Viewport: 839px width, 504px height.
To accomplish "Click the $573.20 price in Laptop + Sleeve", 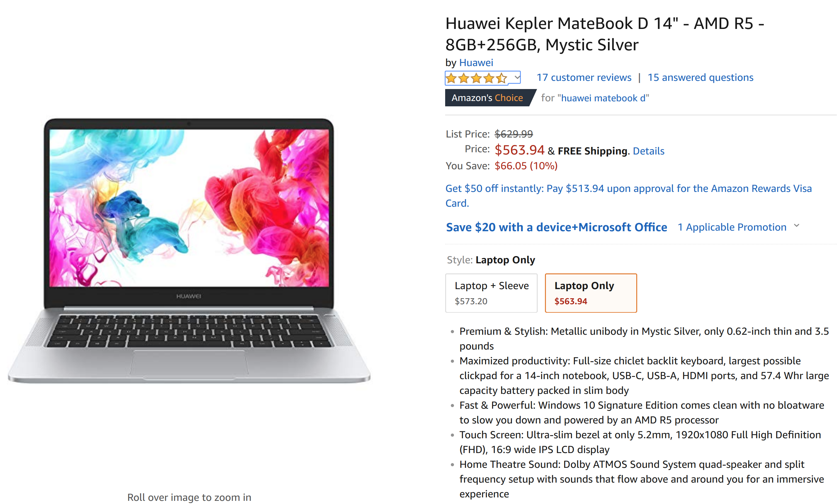I will point(471,301).
